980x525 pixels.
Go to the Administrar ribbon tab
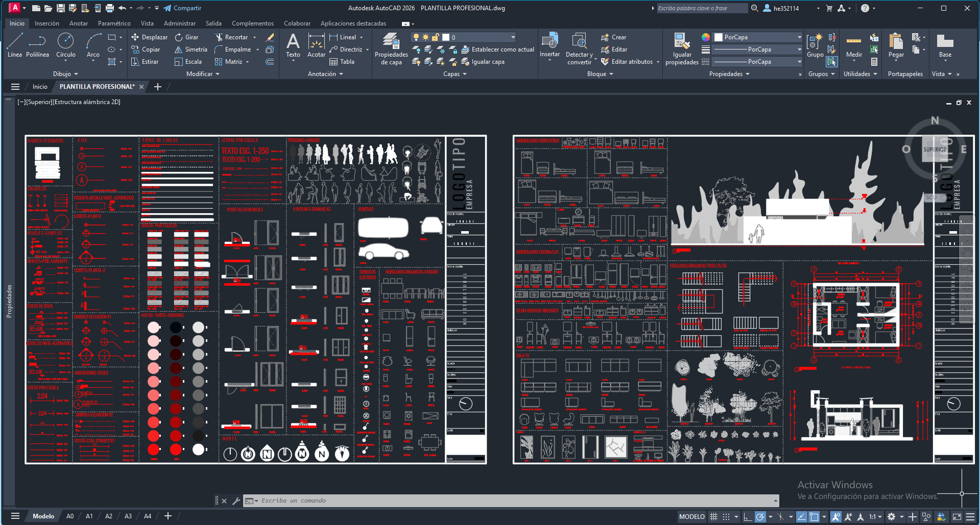[x=180, y=23]
